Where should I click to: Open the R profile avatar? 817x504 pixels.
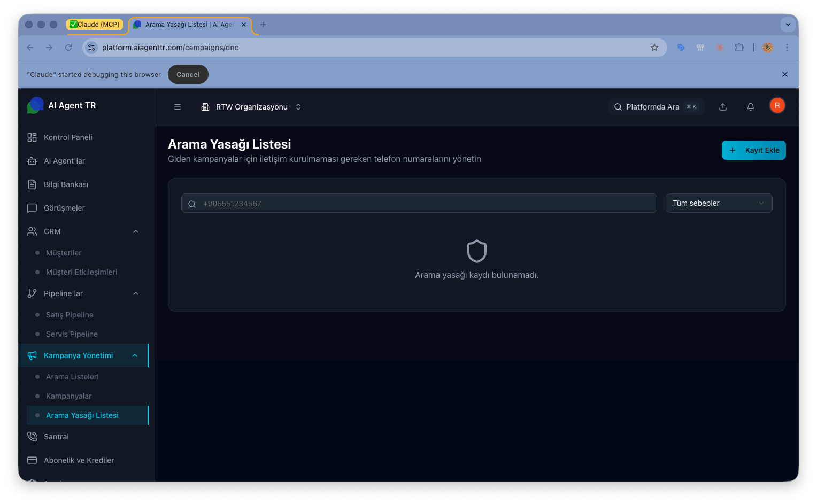[x=777, y=105]
